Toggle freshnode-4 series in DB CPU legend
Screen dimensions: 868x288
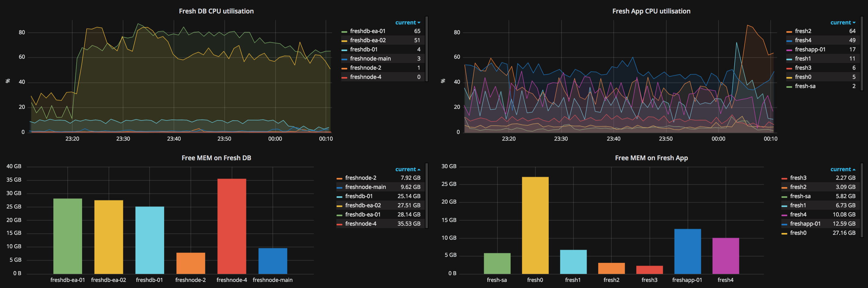(366, 77)
